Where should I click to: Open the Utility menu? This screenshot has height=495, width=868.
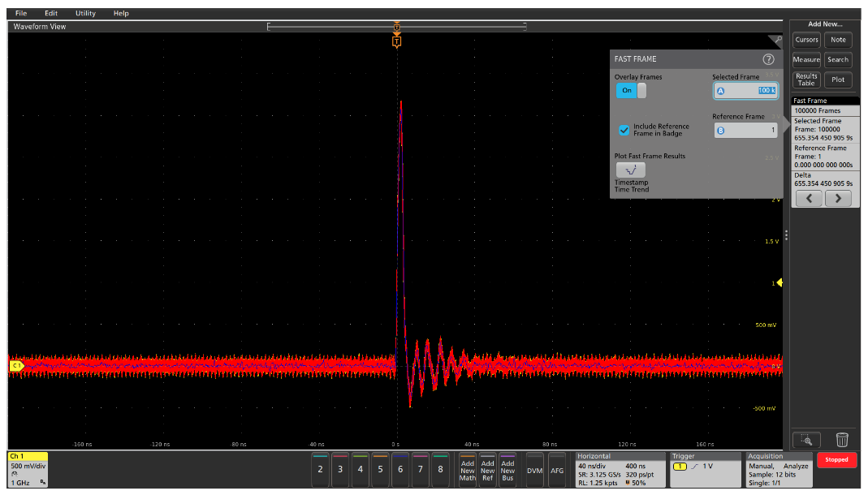pos(85,14)
